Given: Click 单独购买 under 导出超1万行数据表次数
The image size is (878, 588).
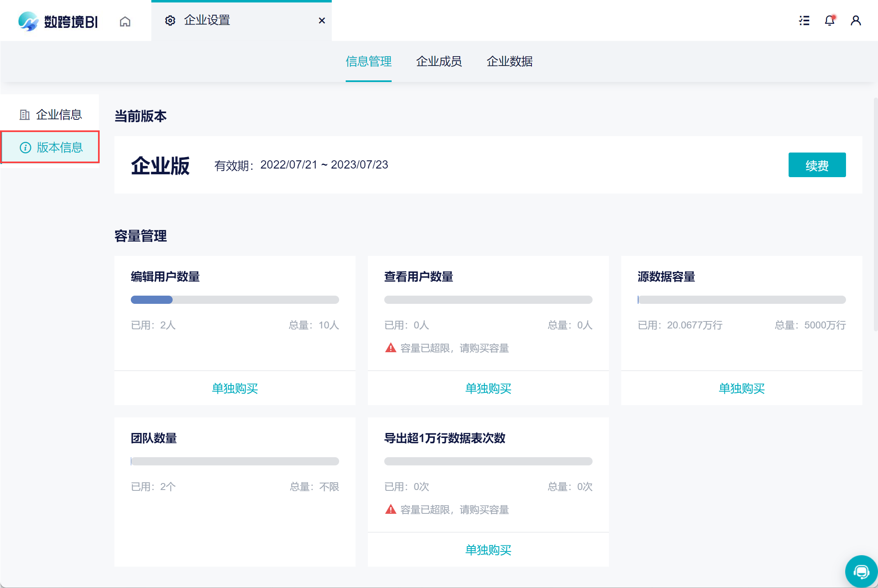Looking at the screenshot, I should pyautogui.click(x=488, y=550).
